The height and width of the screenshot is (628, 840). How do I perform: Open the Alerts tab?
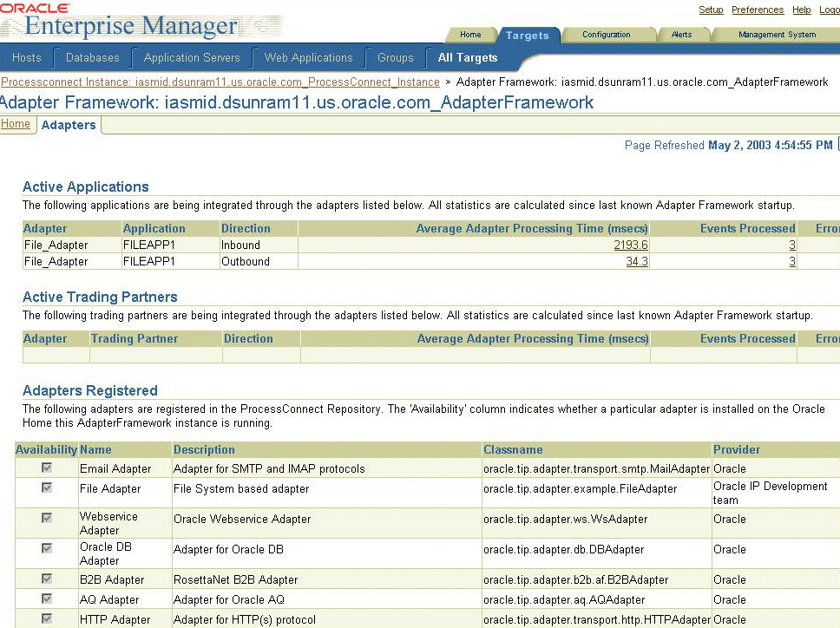pos(681,35)
